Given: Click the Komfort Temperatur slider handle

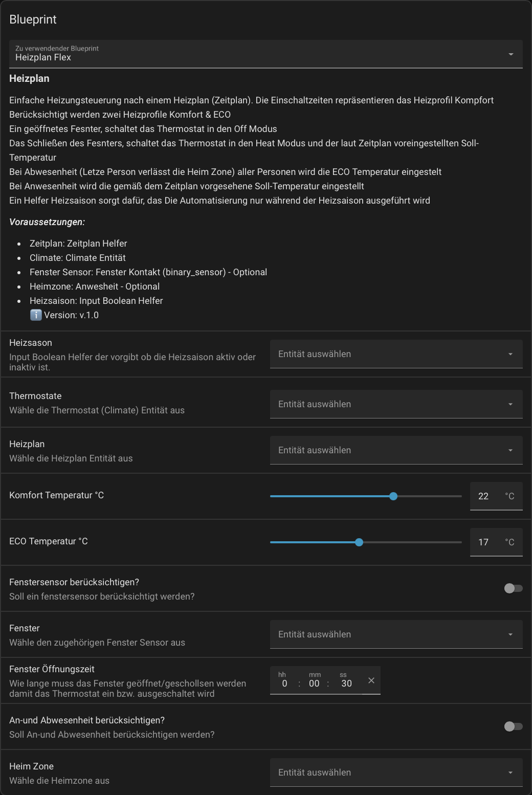Looking at the screenshot, I should click(393, 496).
